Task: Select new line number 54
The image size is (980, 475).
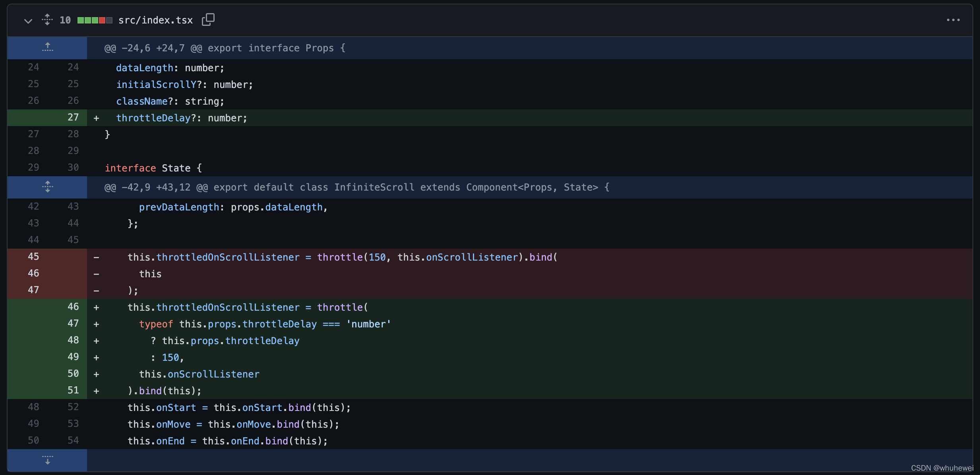Action: click(73, 440)
